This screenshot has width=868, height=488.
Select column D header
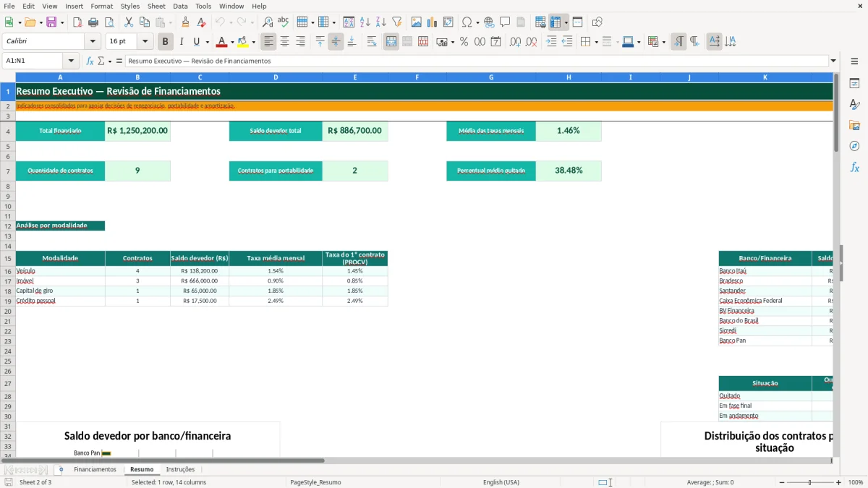click(276, 77)
